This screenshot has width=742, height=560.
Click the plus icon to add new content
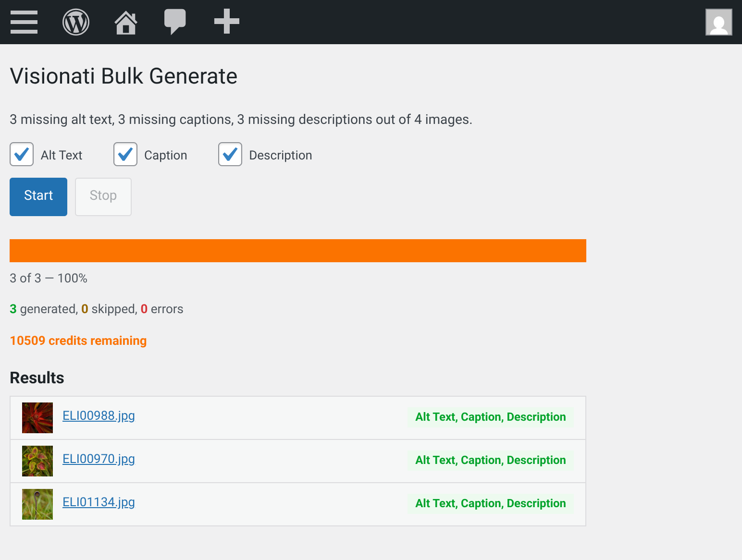226,22
